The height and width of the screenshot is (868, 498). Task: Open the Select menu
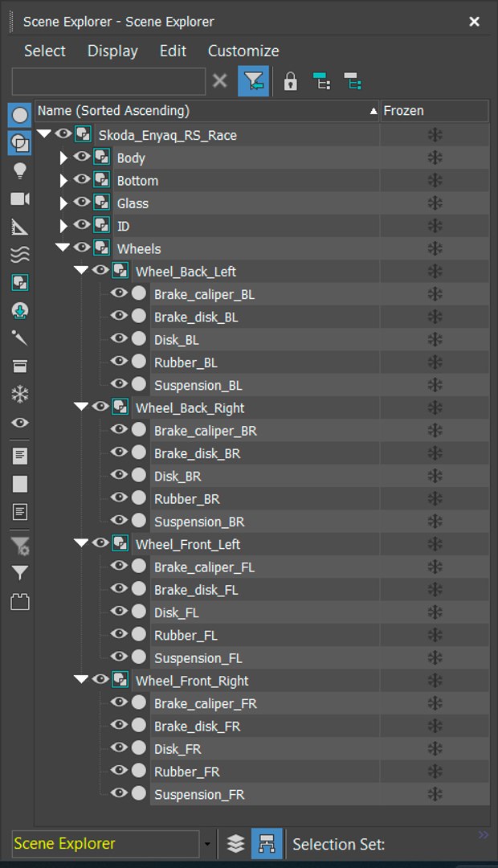[x=45, y=51]
